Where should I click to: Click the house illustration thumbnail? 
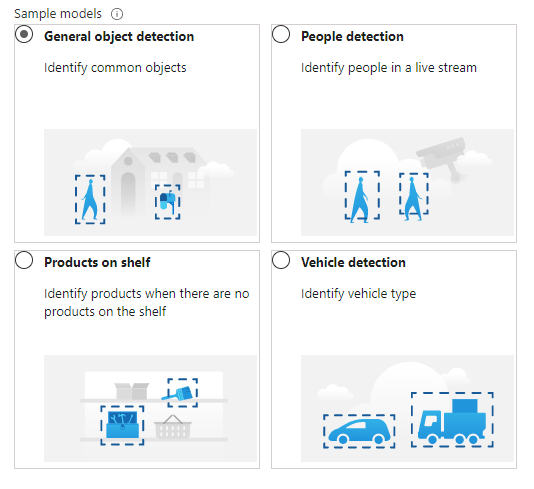[151, 182]
